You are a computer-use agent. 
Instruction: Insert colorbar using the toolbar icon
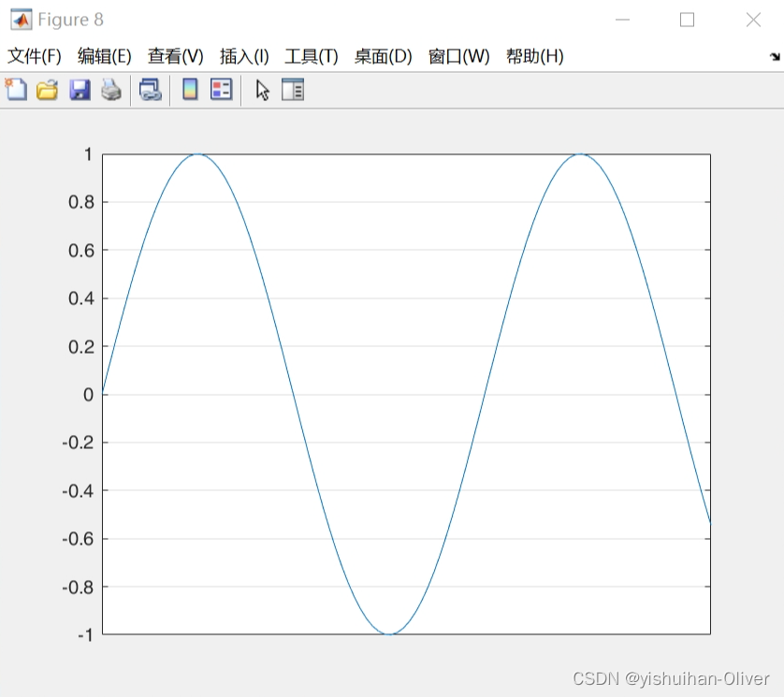pyautogui.click(x=190, y=90)
